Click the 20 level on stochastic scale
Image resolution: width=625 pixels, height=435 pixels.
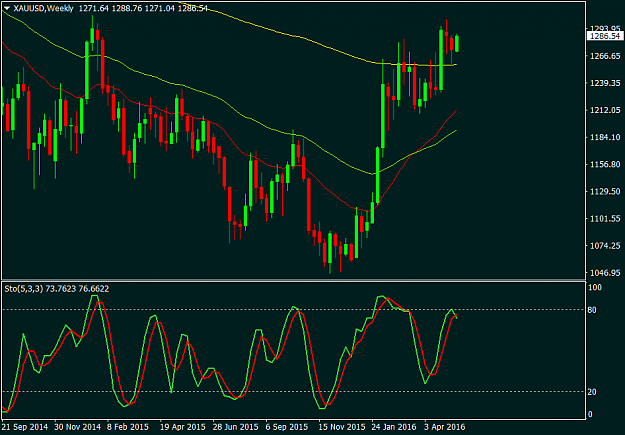pyautogui.click(x=592, y=392)
